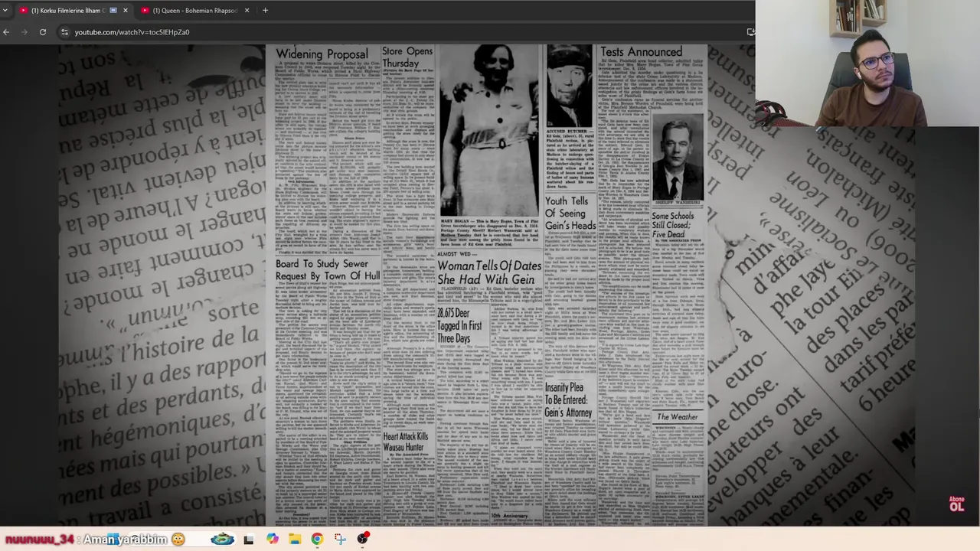Focus the youtube.com address bar
980x551 pixels.
(406, 32)
